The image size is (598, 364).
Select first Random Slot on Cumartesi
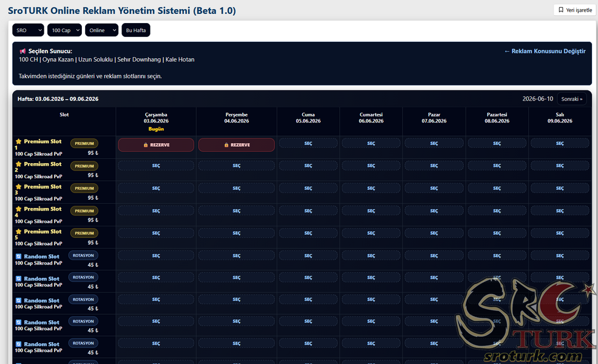pyautogui.click(x=371, y=256)
